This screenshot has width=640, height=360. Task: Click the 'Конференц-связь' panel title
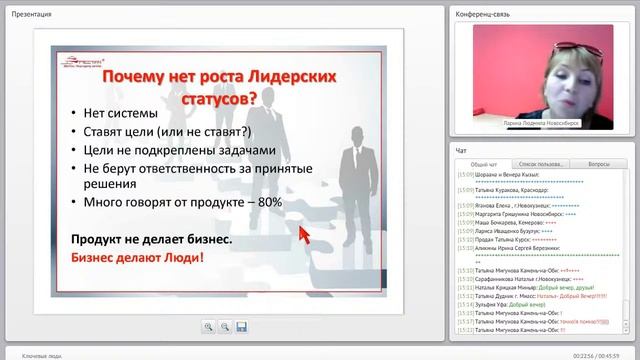click(482, 14)
